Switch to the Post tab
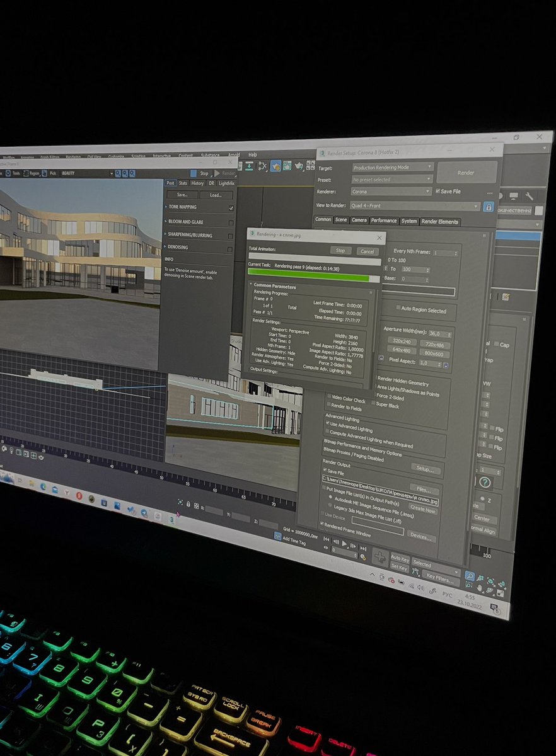The width and height of the screenshot is (556, 756). click(170, 183)
